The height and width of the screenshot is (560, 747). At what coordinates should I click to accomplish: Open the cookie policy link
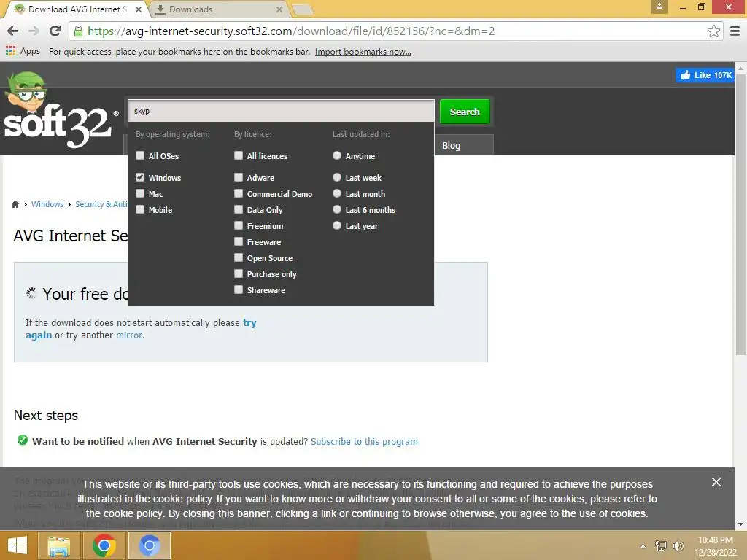pyautogui.click(x=133, y=514)
